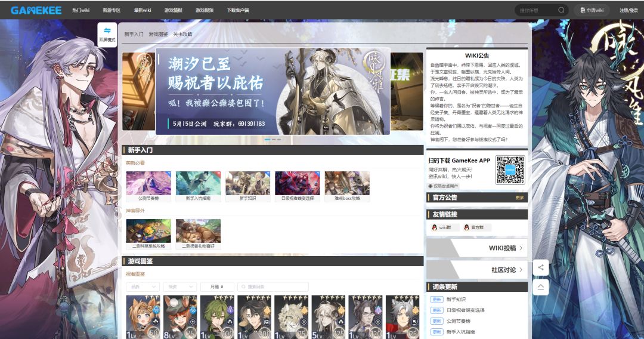Open the glasses-wearing character card labeled 120
This screenshot has width=644, height=339.
[x=365, y=317]
